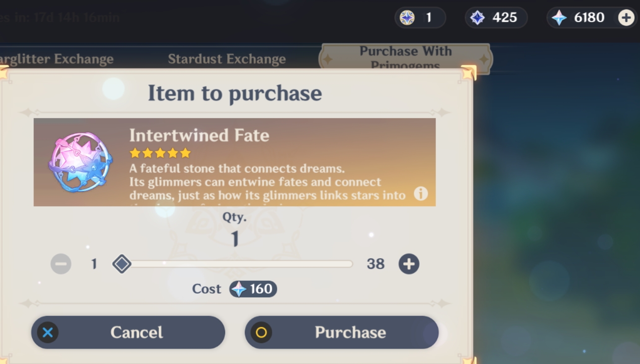Click the quantity slider handle
Screen dimensions: 640x364
pos(121,264)
